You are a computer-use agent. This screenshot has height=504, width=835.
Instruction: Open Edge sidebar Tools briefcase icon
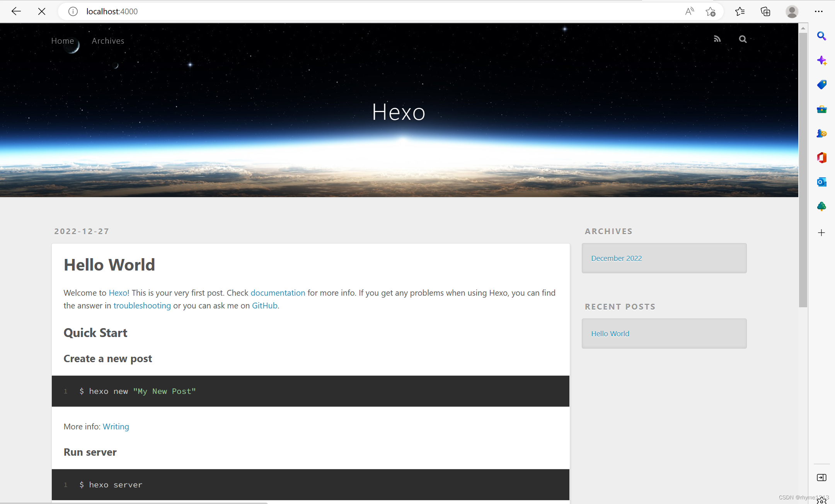[x=821, y=109]
